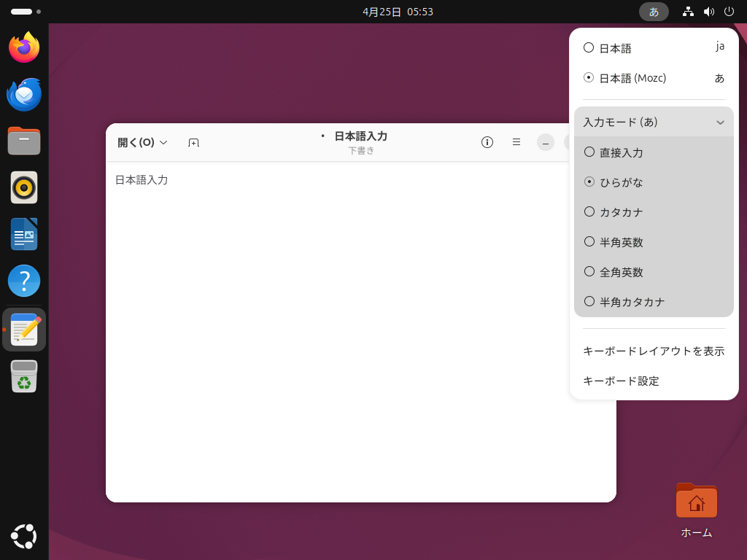Launch LibreOffice Writer from the dock
Image resolution: width=747 pixels, height=560 pixels.
(24, 234)
